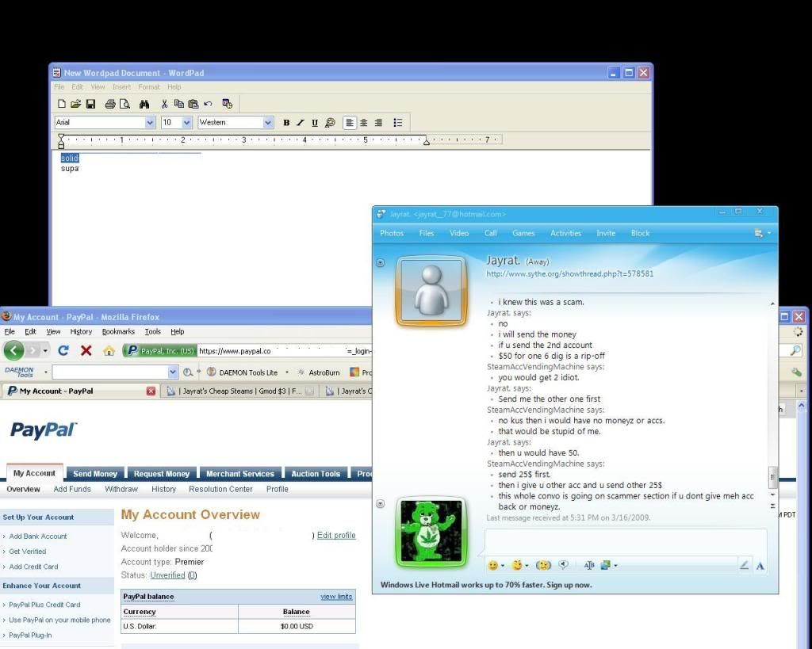Save the WordPad document

pyautogui.click(x=90, y=104)
